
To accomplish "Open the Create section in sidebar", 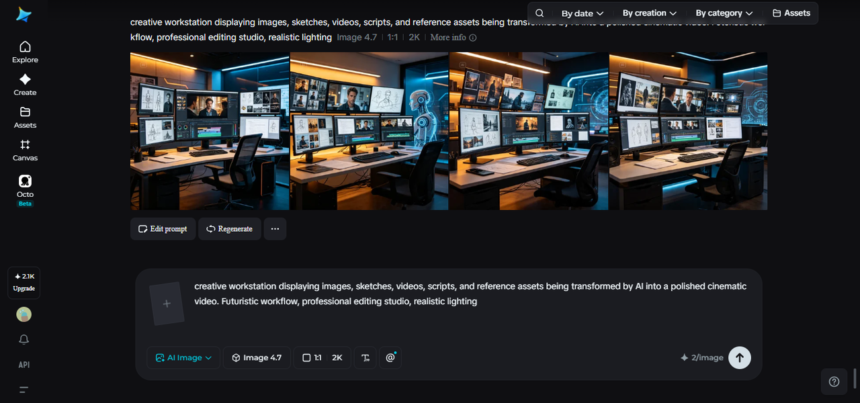I will click(25, 85).
